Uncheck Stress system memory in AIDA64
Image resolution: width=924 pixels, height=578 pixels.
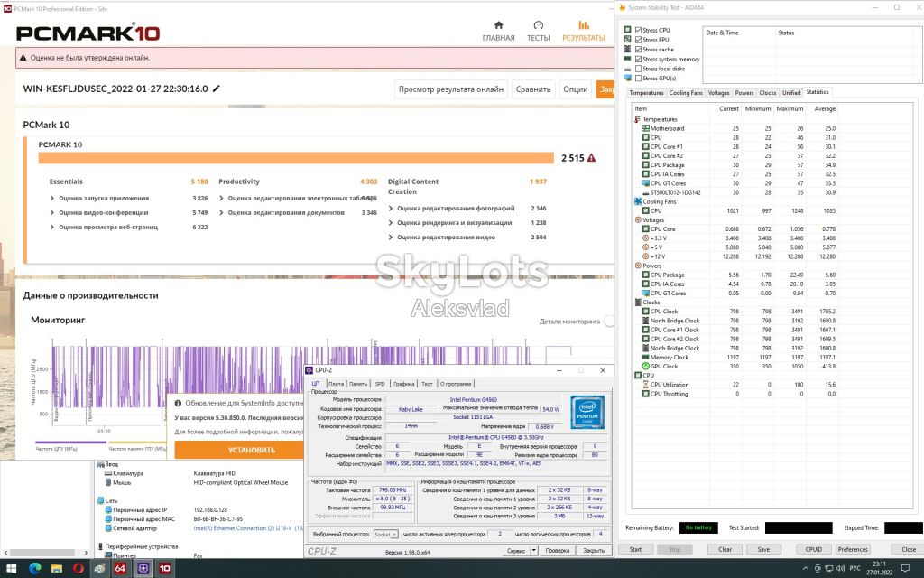click(x=638, y=59)
